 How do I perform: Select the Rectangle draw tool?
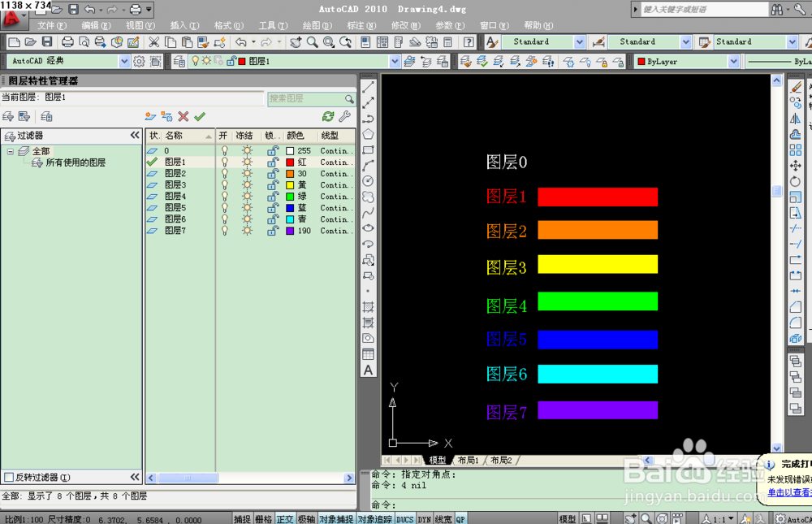tap(368, 150)
